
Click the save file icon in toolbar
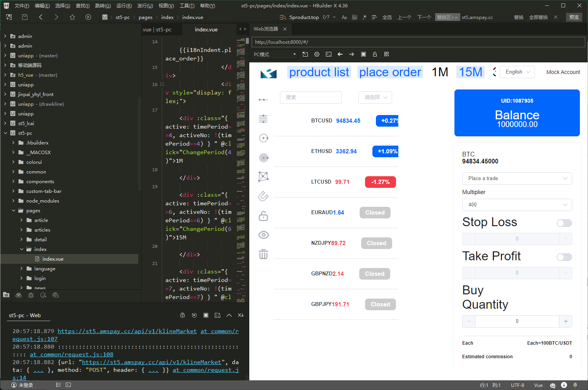[25, 17]
